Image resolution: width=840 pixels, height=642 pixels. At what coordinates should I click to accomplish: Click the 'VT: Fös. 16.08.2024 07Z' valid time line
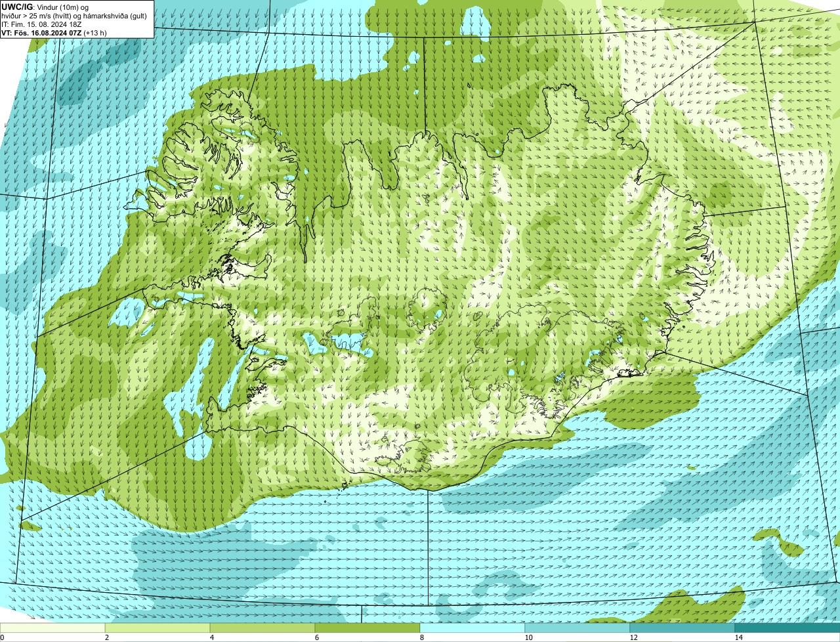54,32
